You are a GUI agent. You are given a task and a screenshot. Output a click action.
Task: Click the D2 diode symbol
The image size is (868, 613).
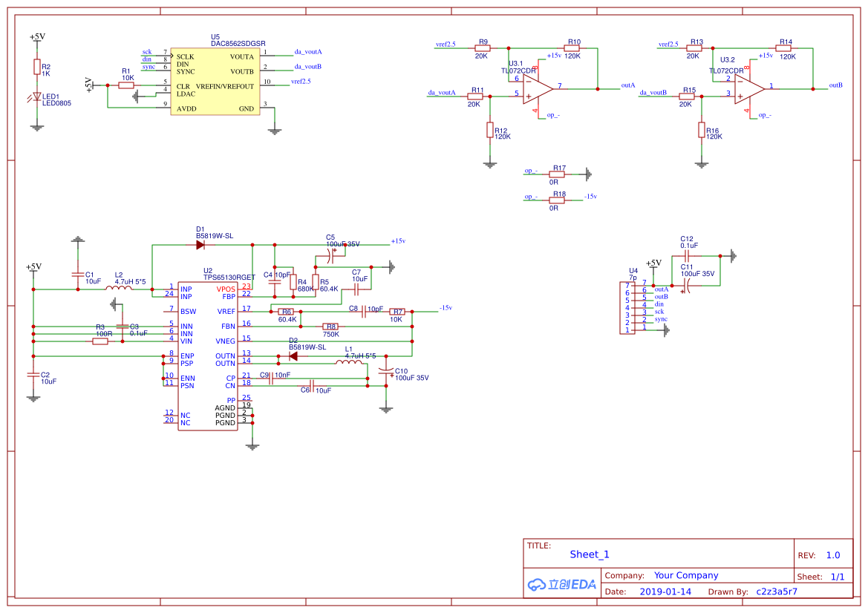coord(293,356)
